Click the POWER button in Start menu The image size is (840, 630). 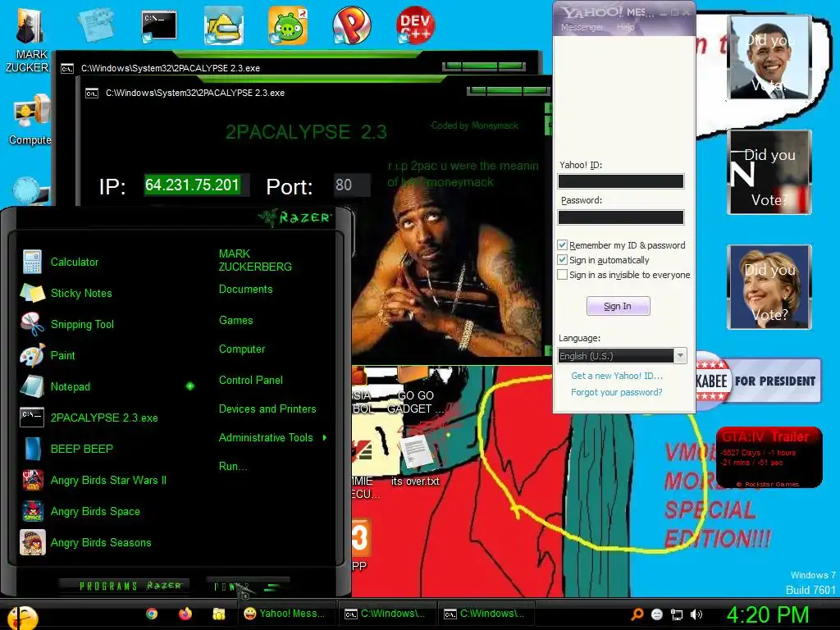248,586
